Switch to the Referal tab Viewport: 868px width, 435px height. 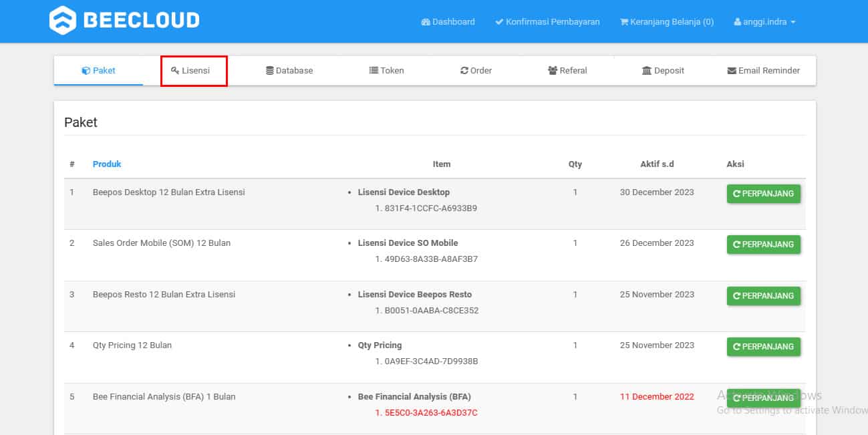click(567, 70)
